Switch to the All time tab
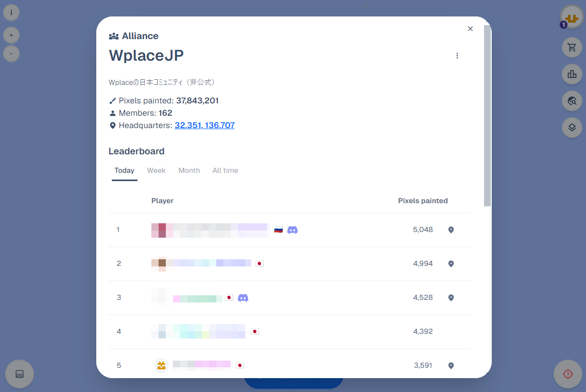The height and width of the screenshot is (392, 586). pyautogui.click(x=226, y=171)
